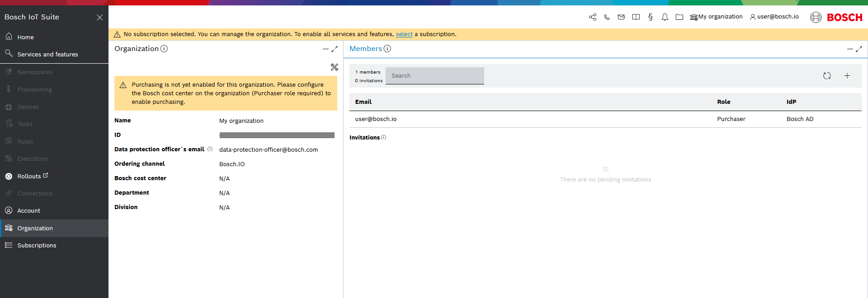Click Subscriptions sidebar list icon

tap(9, 245)
